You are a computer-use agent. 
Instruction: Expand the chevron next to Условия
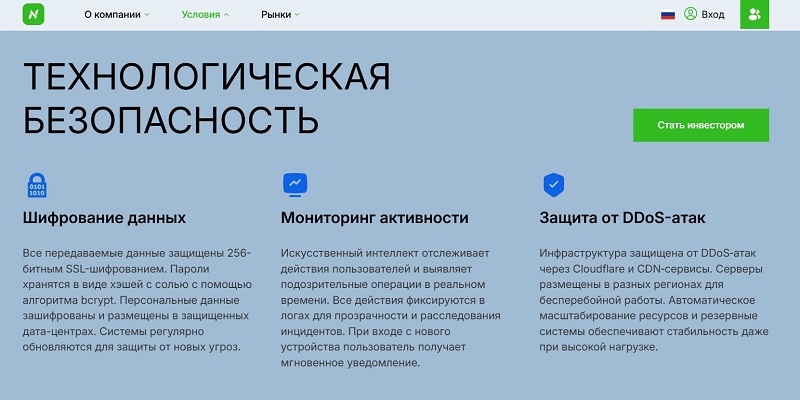(x=226, y=16)
